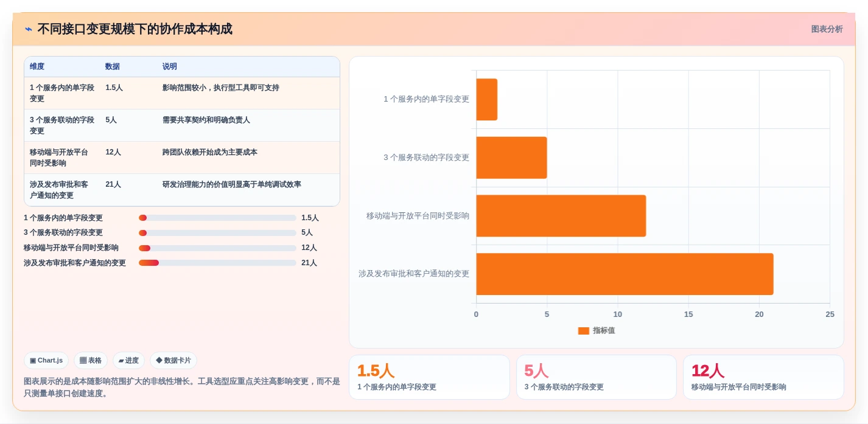Click the 21人 progress bar
Image resolution: width=868 pixels, height=424 pixels.
[217, 263]
